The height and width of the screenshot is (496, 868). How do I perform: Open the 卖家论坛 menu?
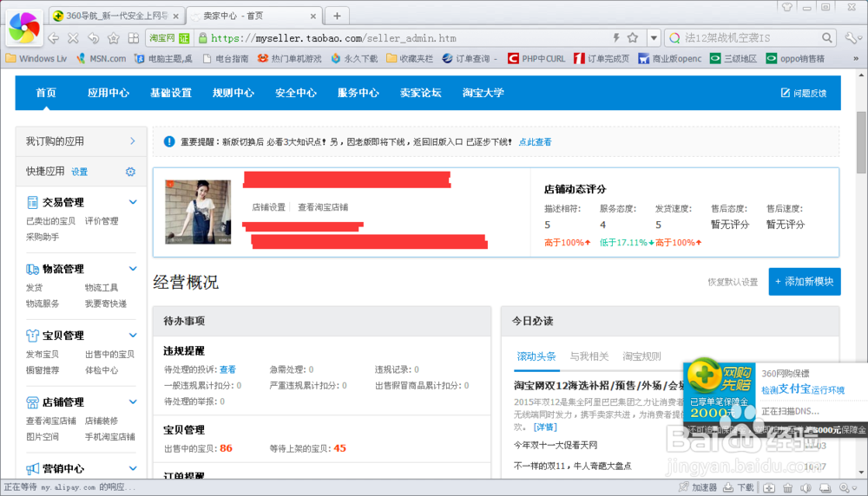tap(421, 93)
